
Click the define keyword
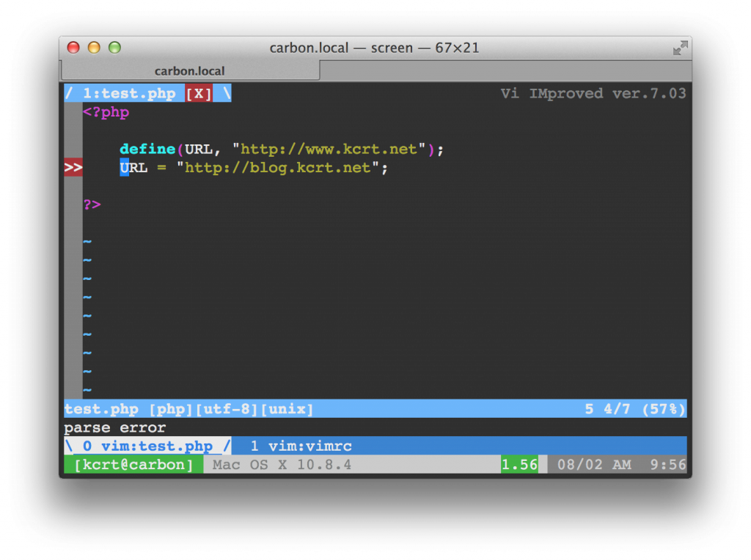(147, 149)
